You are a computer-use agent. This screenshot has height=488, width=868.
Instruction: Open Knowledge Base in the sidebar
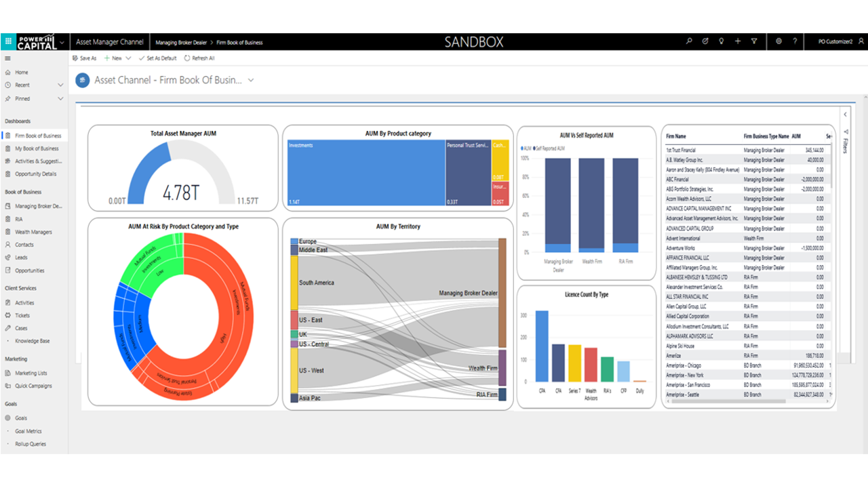tap(34, 342)
